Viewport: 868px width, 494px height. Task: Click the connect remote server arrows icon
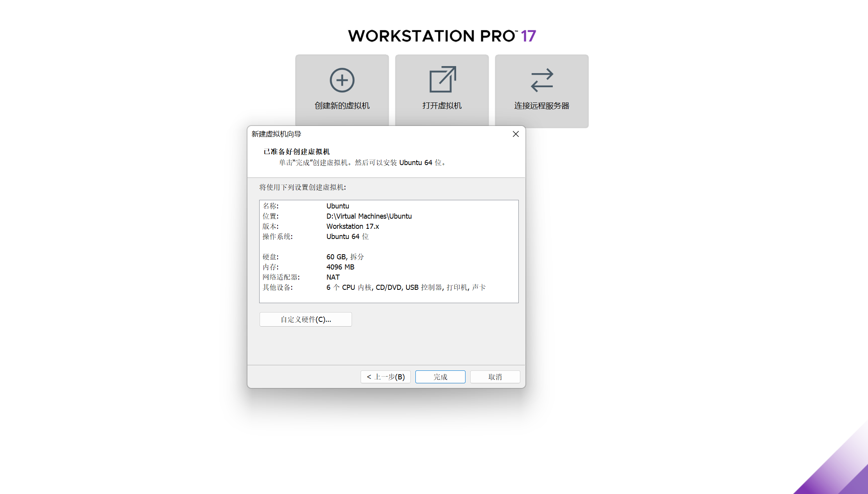pyautogui.click(x=541, y=80)
